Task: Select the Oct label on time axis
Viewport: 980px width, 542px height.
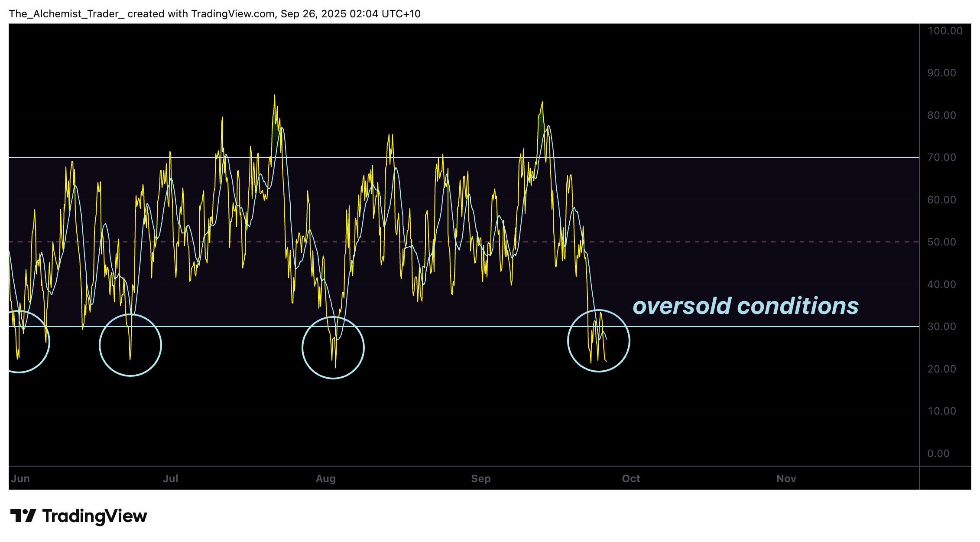Action: [631, 478]
